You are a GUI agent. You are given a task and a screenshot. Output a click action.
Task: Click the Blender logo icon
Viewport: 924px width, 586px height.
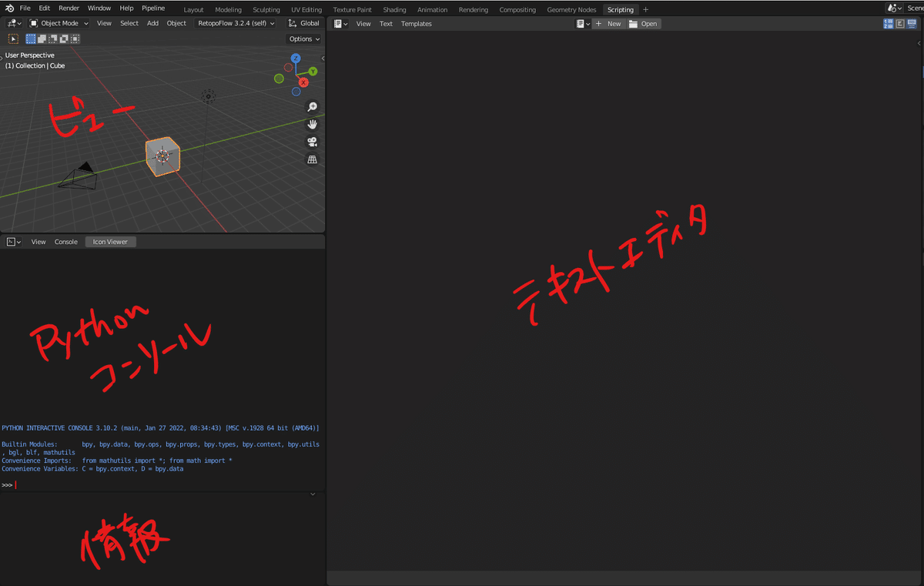click(9, 8)
